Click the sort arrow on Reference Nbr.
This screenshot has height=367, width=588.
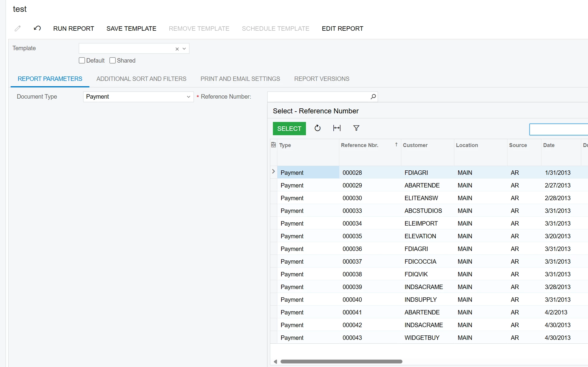pyautogui.click(x=396, y=145)
